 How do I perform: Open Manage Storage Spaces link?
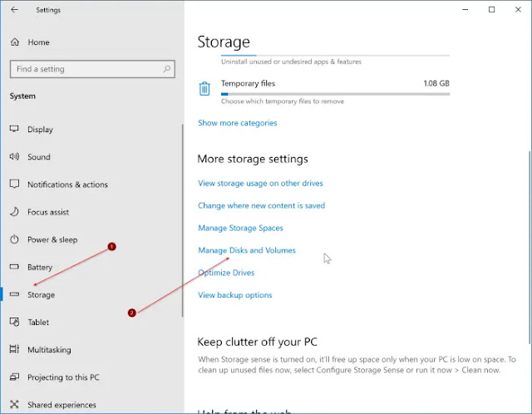(x=240, y=228)
